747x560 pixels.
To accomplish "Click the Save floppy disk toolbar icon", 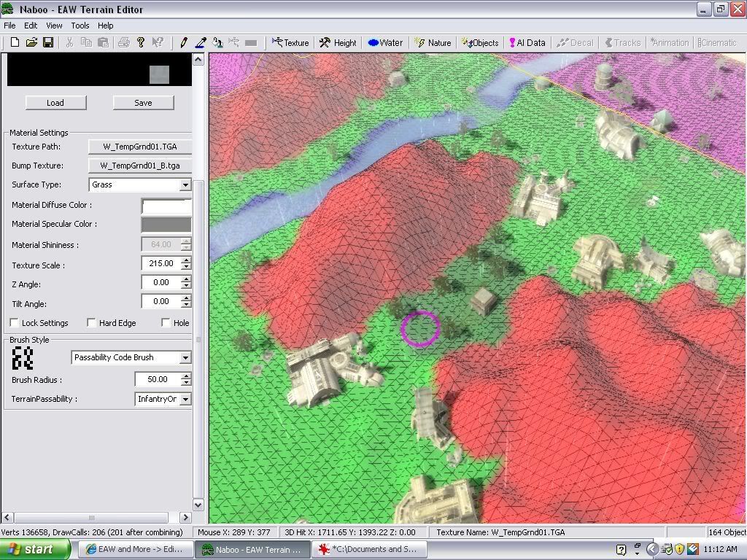I will click(x=48, y=42).
